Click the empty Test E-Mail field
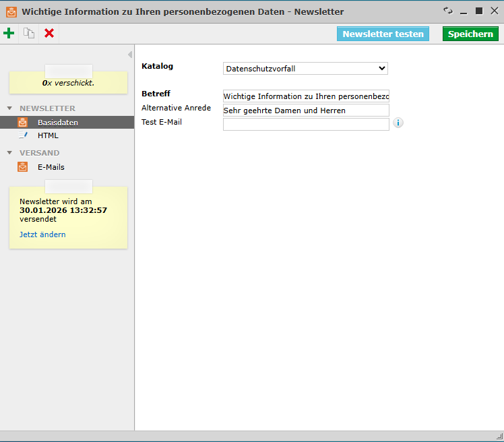The height and width of the screenshot is (442, 504). click(305, 124)
